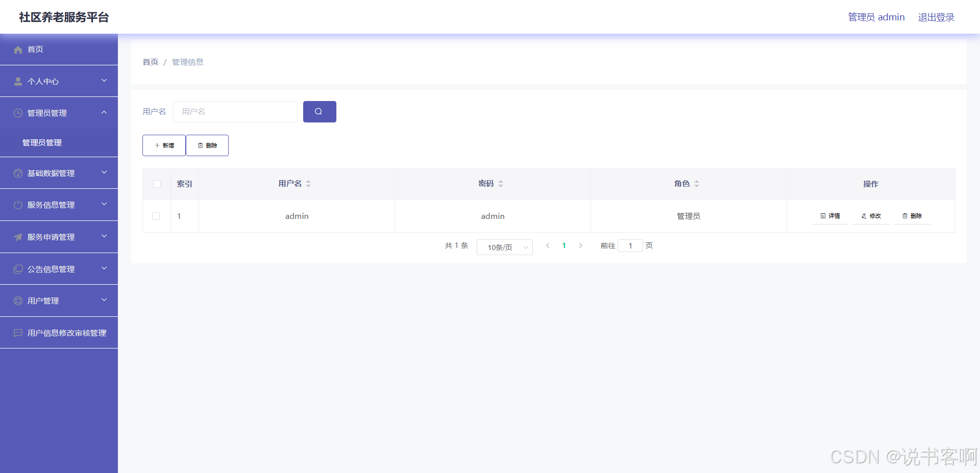Check the select-all checkbox in table header
This screenshot has width=980, height=473.
tap(157, 184)
